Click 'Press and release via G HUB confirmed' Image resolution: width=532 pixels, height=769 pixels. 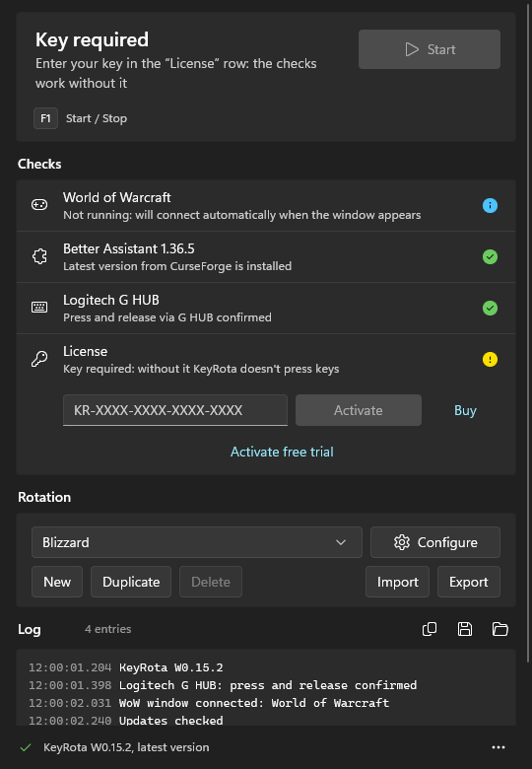[x=167, y=317]
